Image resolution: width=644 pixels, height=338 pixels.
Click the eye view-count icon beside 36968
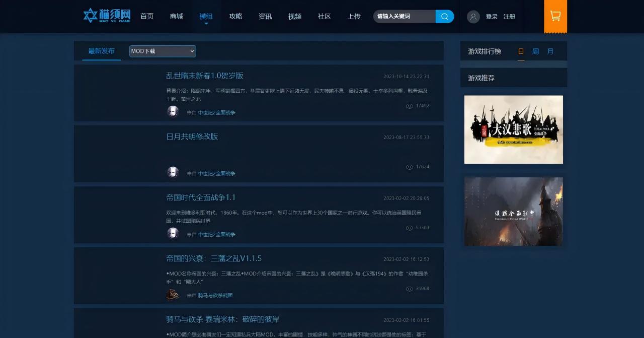click(409, 289)
